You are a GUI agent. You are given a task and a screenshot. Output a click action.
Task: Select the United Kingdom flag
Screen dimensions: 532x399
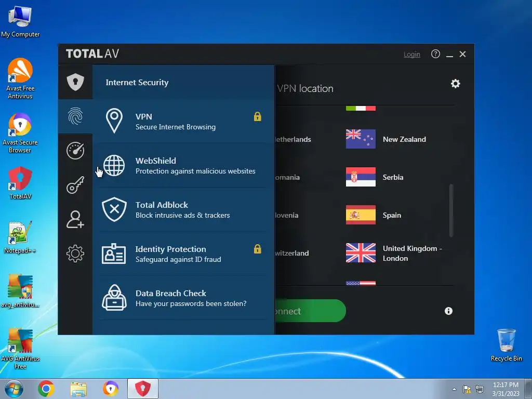(361, 253)
